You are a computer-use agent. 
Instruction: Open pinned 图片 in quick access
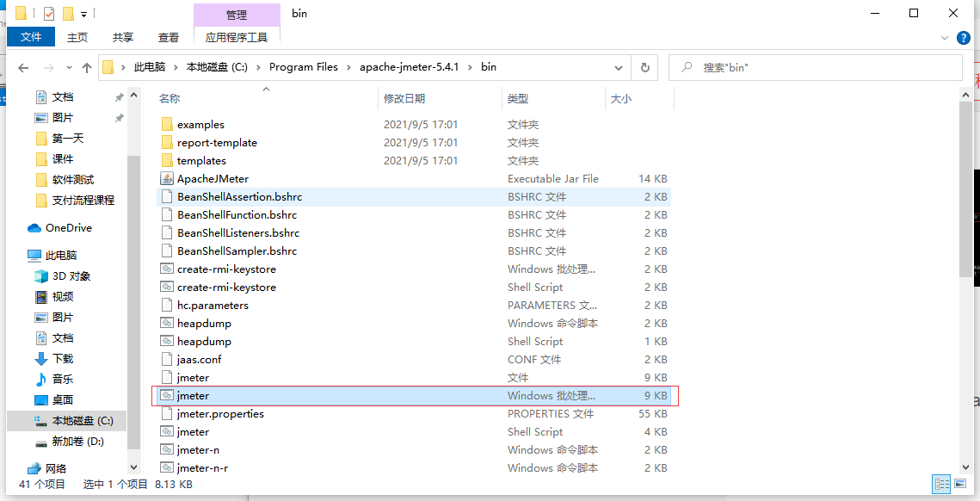[63, 118]
